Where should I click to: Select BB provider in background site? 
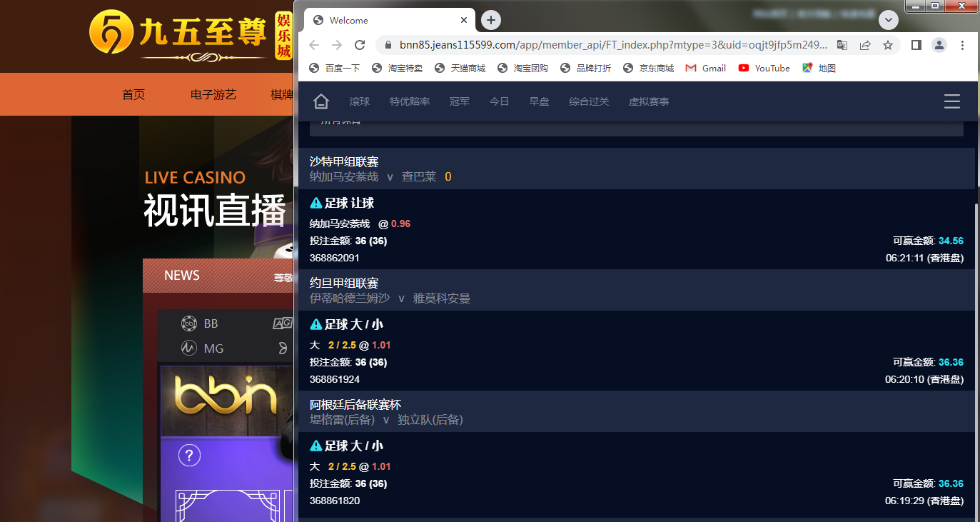[x=200, y=323]
